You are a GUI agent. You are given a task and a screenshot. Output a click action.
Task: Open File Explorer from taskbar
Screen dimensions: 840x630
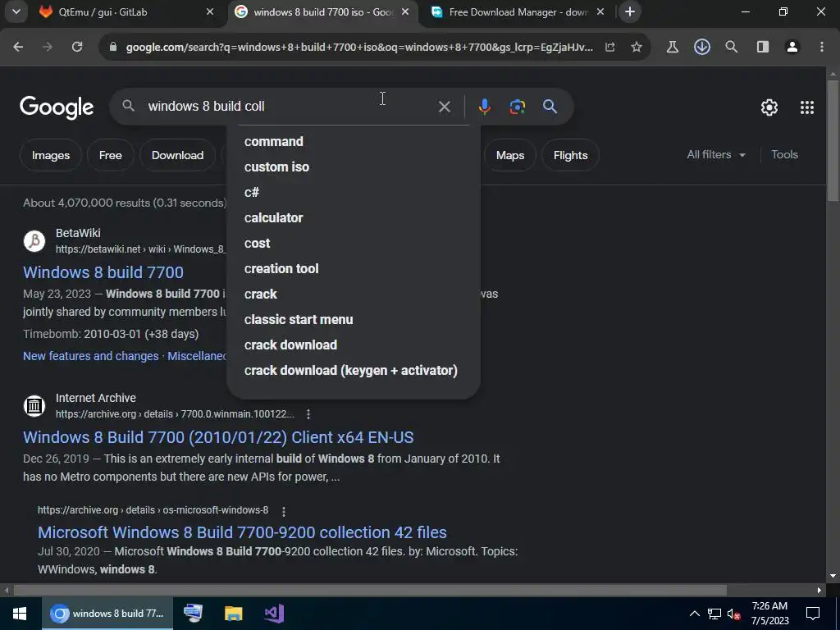(x=233, y=614)
